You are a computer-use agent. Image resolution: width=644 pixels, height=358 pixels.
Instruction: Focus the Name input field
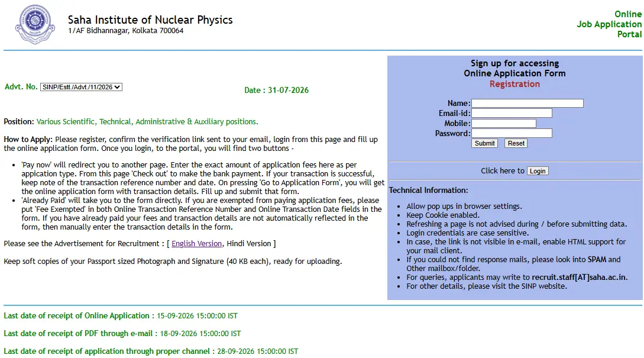coord(528,103)
